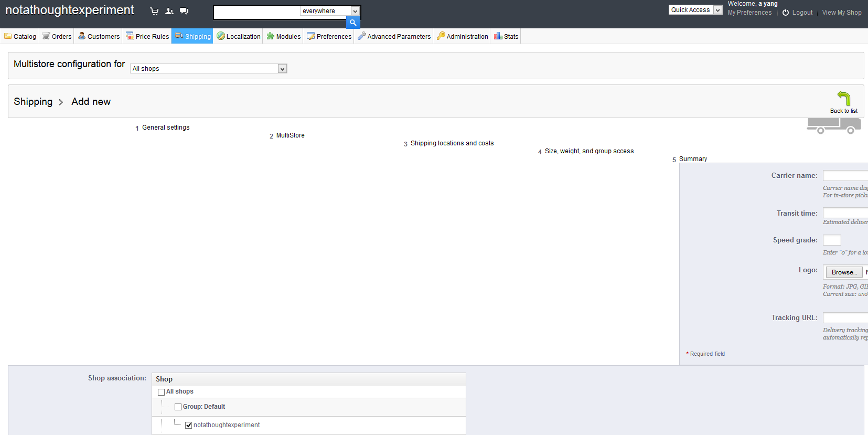Click the Logout power icon
868x435 pixels.
point(786,13)
